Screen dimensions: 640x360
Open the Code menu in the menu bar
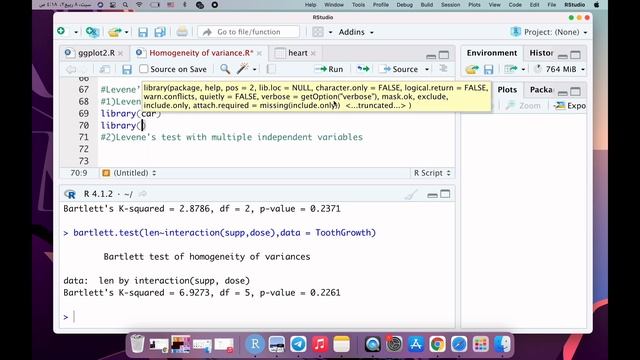point(515,5)
